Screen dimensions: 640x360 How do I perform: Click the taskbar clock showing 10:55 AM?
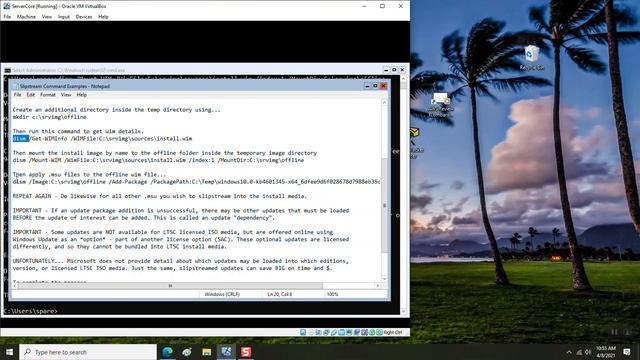(x=606, y=352)
